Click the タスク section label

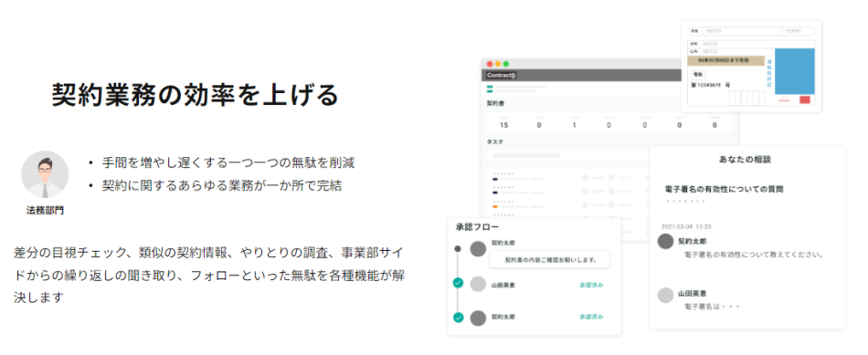point(495,142)
